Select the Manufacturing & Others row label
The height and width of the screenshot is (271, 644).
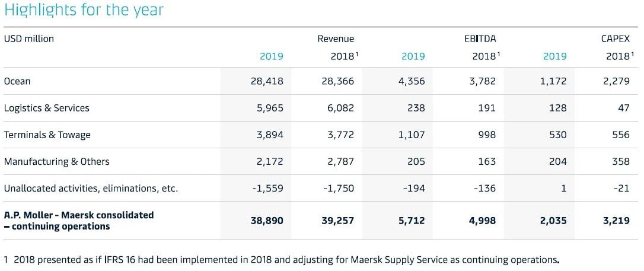point(57,161)
